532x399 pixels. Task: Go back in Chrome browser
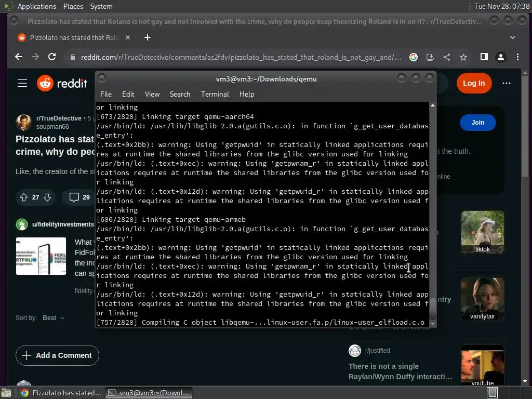[19, 57]
